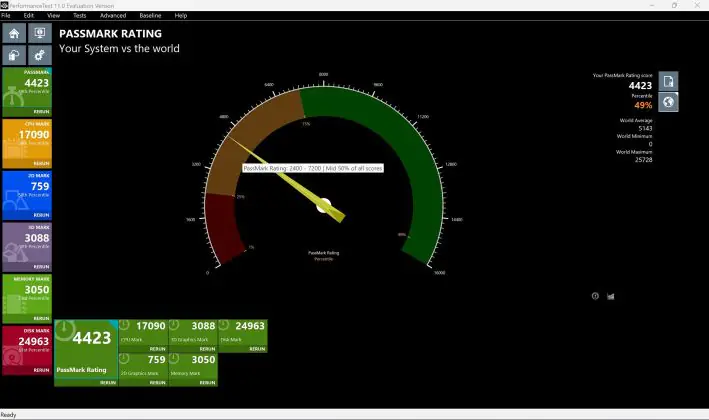Rerun the CPU Mark sidebar test

coord(41,163)
